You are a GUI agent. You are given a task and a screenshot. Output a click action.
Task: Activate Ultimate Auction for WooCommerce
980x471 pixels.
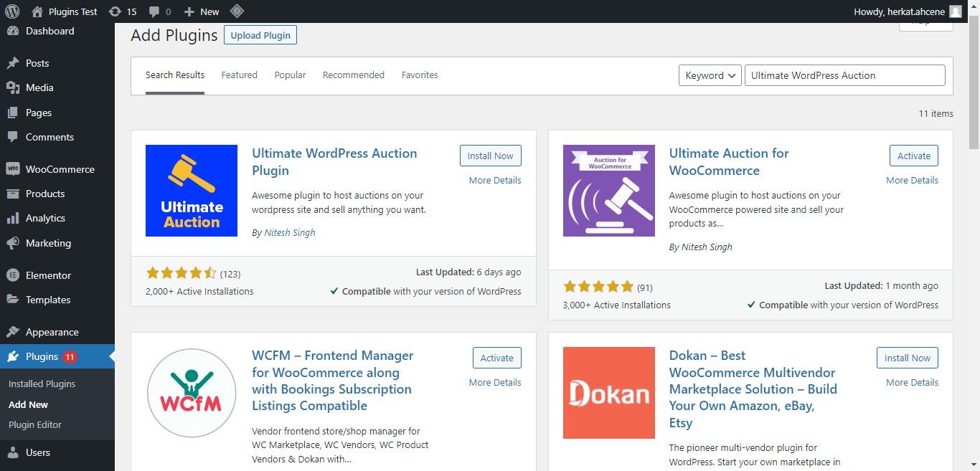click(913, 156)
